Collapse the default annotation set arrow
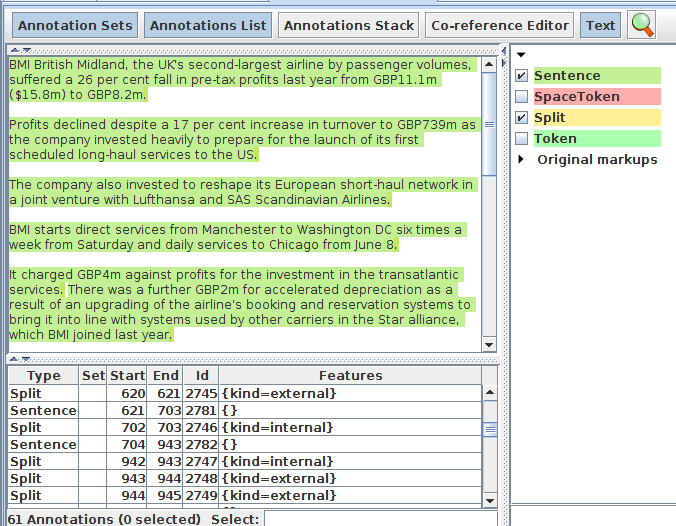The height and width of the screenshot is (526, 676). (x=521, y=54)
